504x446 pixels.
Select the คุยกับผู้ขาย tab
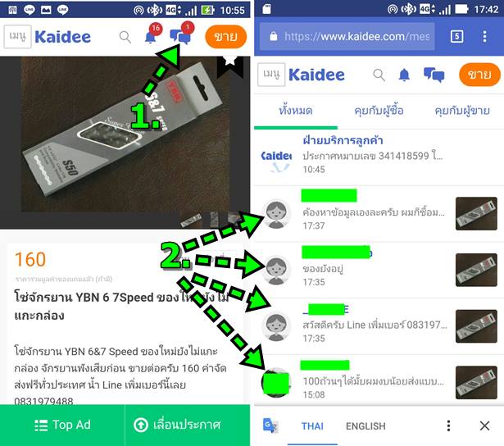tap(462, 111)
